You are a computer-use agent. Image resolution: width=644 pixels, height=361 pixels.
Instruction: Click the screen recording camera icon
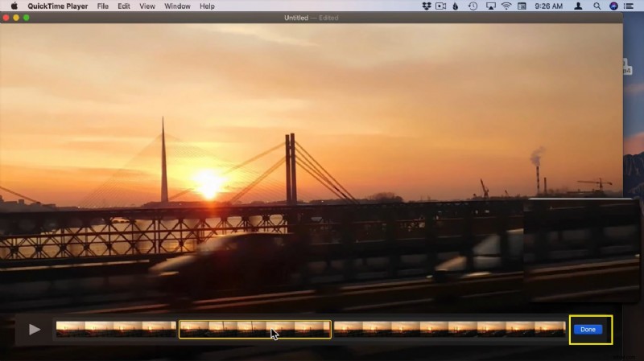pos(441,6)
